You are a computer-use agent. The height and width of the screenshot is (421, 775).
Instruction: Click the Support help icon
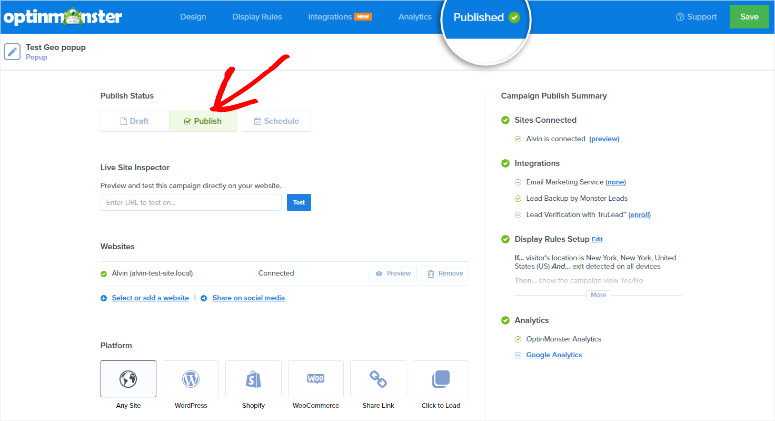coord(680,17)
